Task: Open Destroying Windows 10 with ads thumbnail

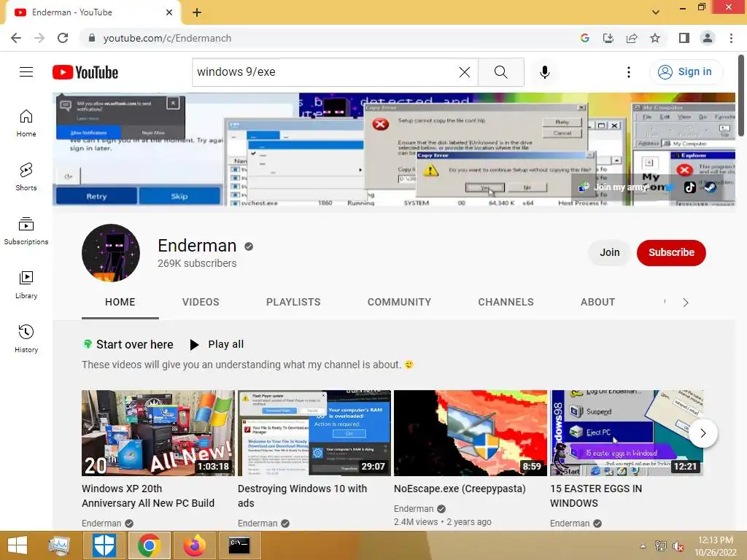Action: (x=314, y=433)
